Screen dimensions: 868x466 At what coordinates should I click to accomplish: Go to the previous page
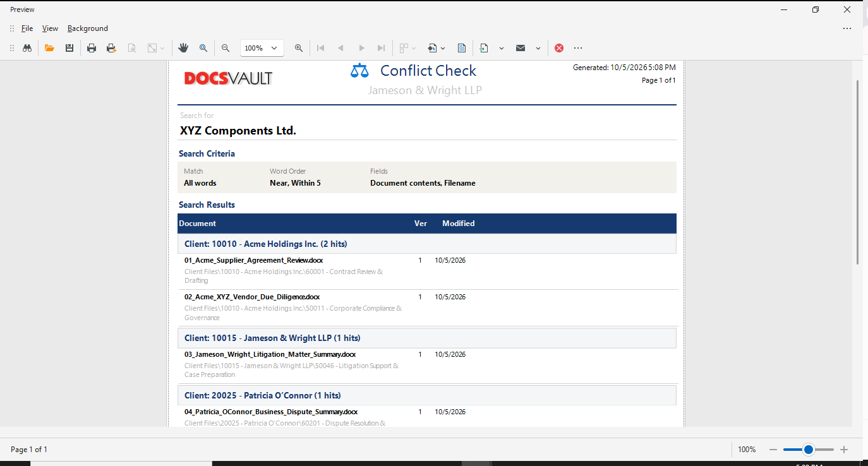[x=341, y=48]
